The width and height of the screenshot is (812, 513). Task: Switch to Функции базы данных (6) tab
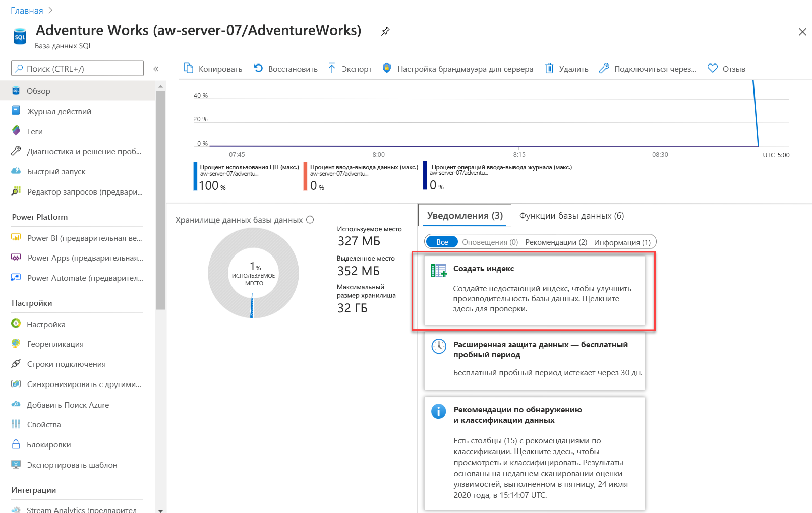571,216
